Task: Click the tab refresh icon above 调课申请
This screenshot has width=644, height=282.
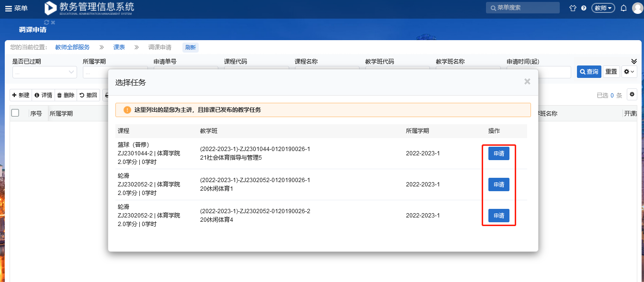Action: 46,22
